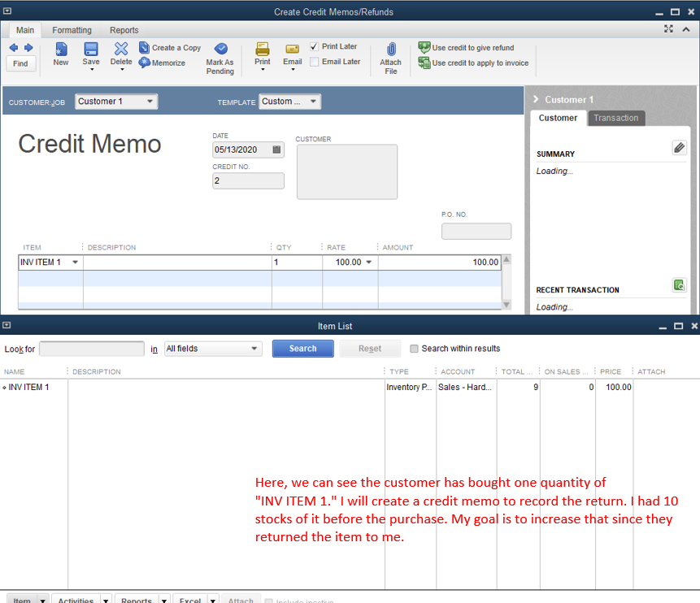Open the Template dropdown
700x603 pixels.
[313, 102]
